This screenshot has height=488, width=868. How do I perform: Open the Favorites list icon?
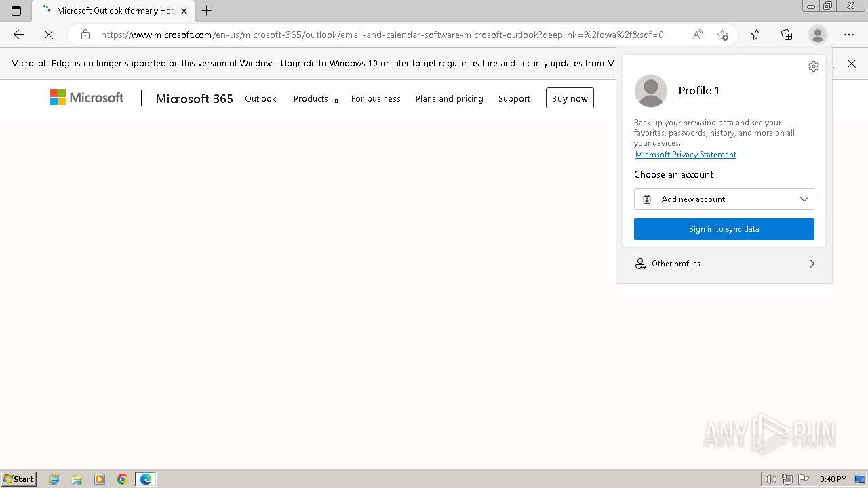click(x=757, y=35)
